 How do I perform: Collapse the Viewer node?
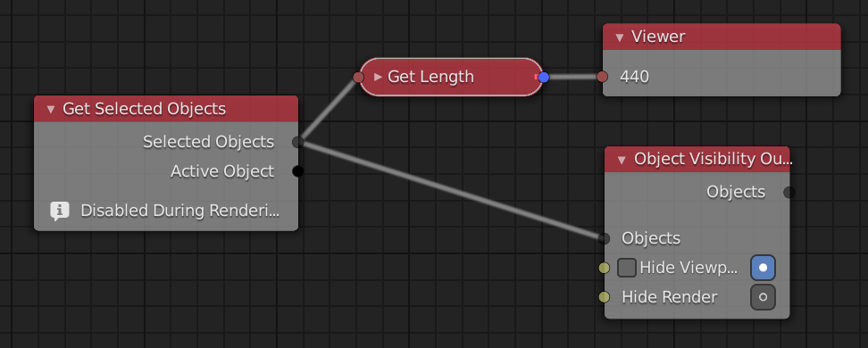click(x=620, y=37)
